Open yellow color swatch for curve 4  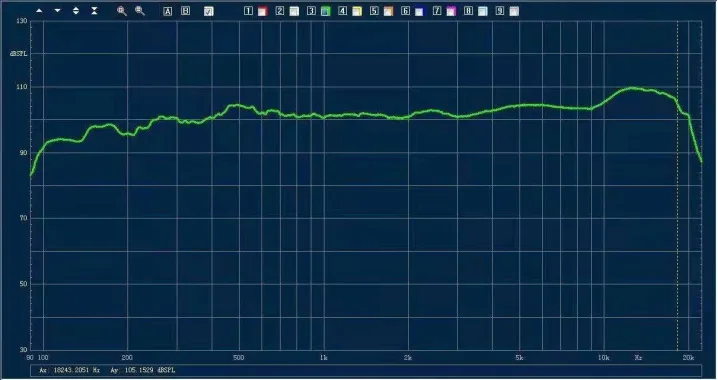coord(357,11)
